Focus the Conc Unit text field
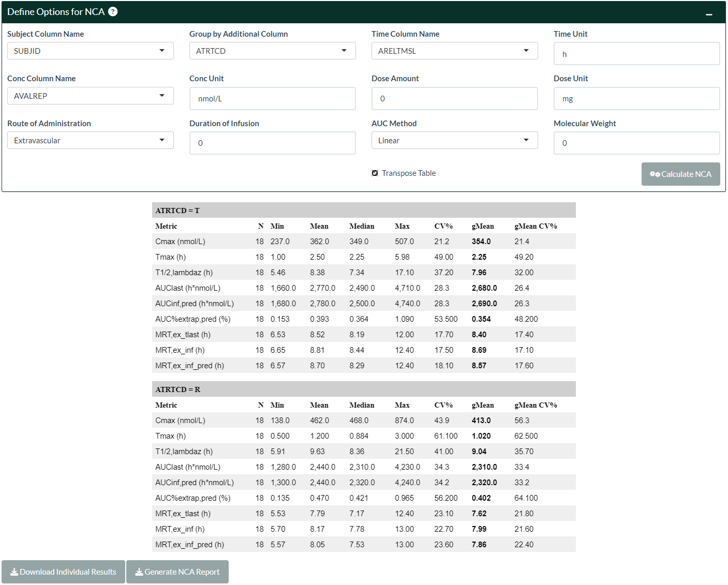This screenshot has height=585, width=728. 272,98
